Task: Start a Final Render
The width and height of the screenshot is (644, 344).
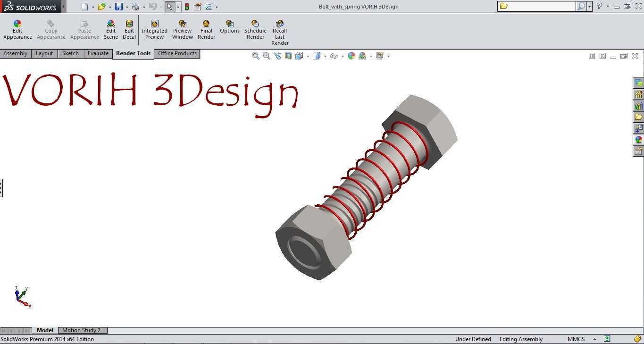Action: 206,30
